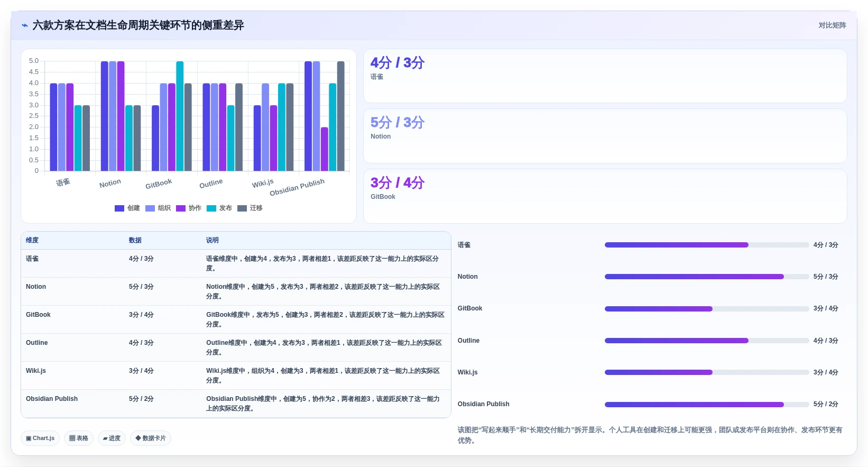This screenshot has height=467, width=868.
Task: Click the Outline progress bar
Action: [x=707, y=341]
